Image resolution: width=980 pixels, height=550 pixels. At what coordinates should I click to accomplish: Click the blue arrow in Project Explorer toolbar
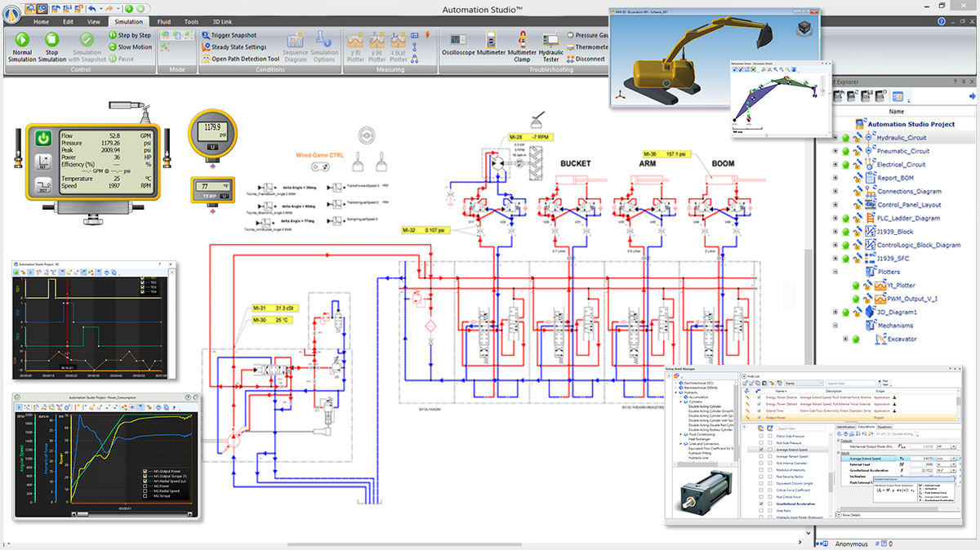click(x=972, y=96)
